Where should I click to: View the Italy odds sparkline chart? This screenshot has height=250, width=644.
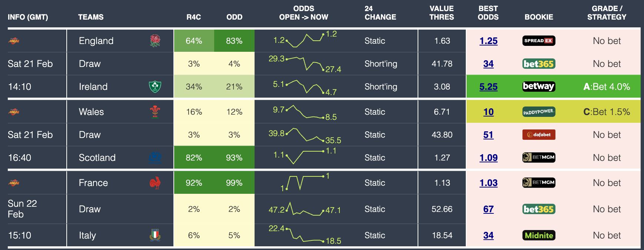point(305,235)
